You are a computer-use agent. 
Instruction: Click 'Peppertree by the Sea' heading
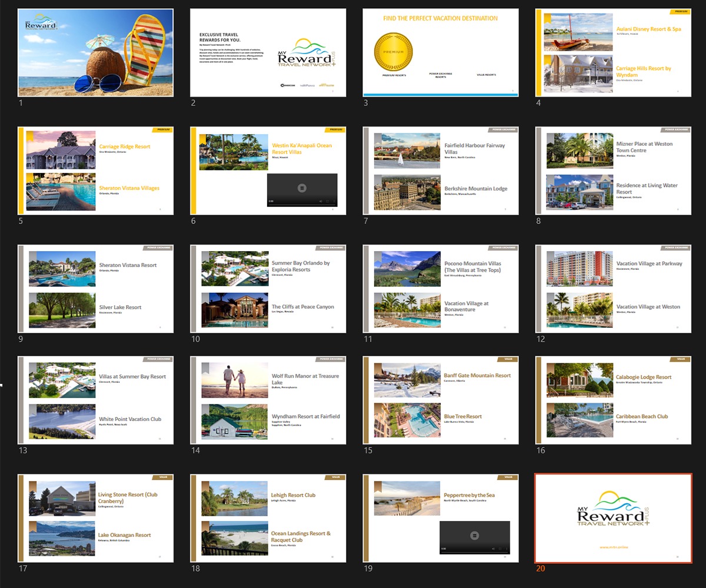[x=469, y=495]
